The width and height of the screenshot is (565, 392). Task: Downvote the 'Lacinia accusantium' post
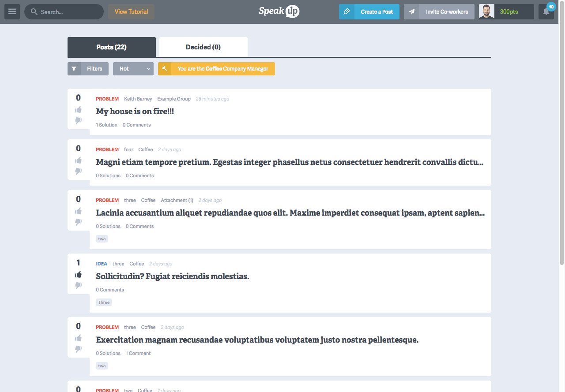point(78,221)
